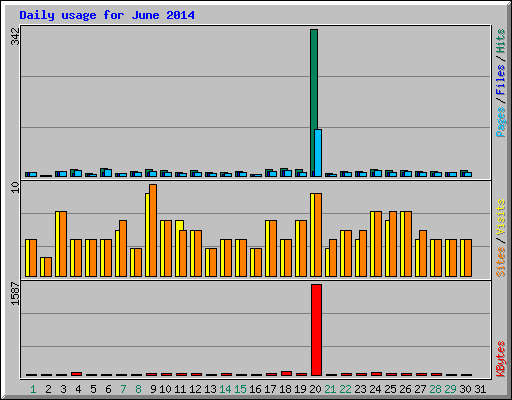Click the '10' y-axis value
The image size is (512, 400).
[15, 187]
